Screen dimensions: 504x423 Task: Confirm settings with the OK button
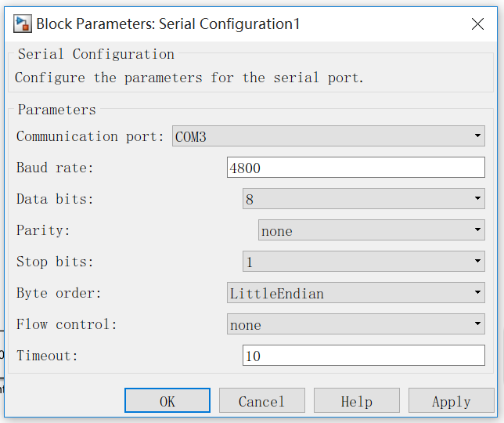(167, 400)
